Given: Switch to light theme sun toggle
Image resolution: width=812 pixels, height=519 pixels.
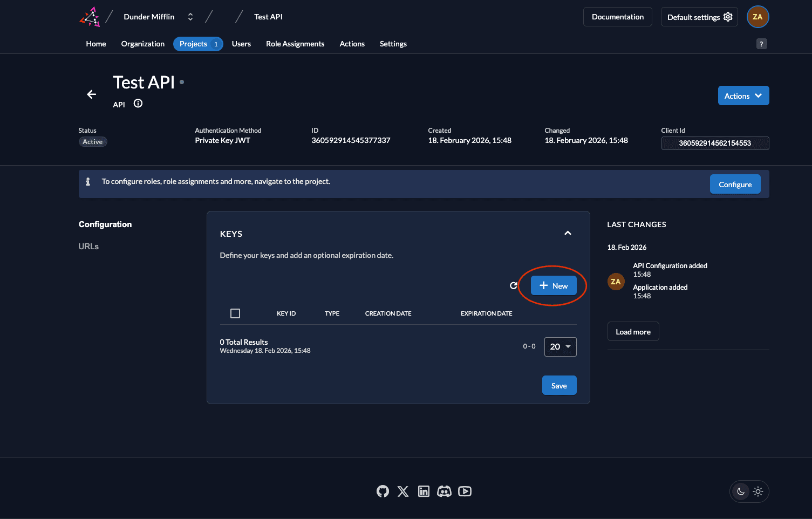Looking at the screenshot, I should (x=758, y=491).
